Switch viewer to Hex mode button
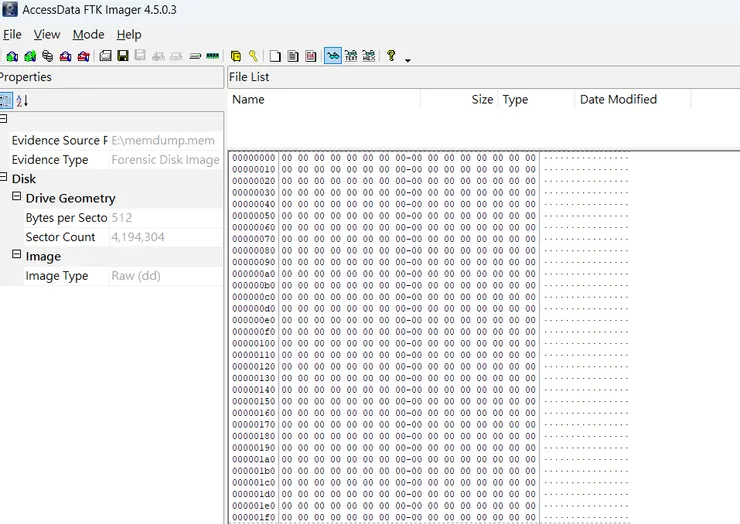This screenshot has height=524, width=740. click(x=369, y=56)
